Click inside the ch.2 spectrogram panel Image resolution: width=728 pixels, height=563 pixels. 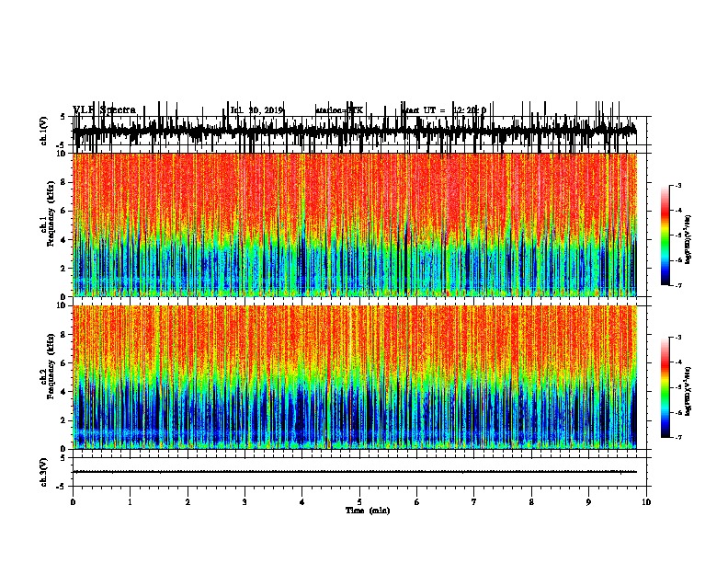tap(355, 377)
